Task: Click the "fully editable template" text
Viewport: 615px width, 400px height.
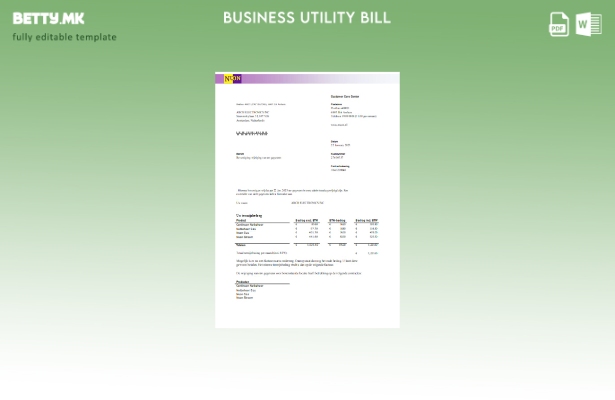Action: (x=64, y=37)
